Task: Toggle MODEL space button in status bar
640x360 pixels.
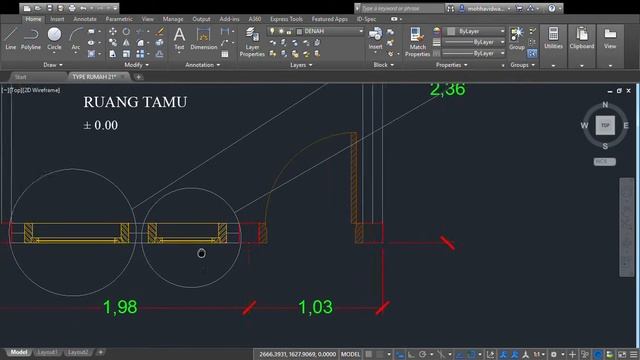Action: pos(351,354)
